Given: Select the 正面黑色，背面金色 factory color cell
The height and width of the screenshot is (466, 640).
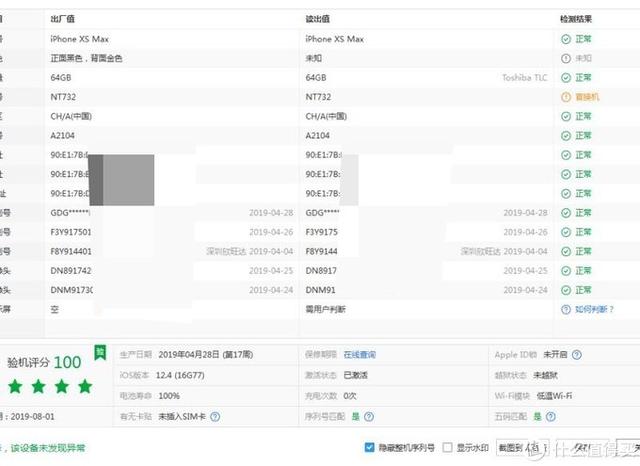Looking at the screenshot, I should pos(86,58).
